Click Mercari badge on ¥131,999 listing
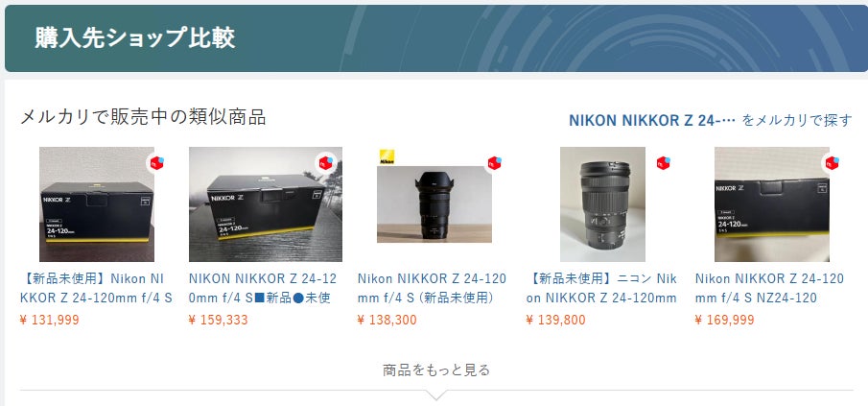 pos(157,163)
